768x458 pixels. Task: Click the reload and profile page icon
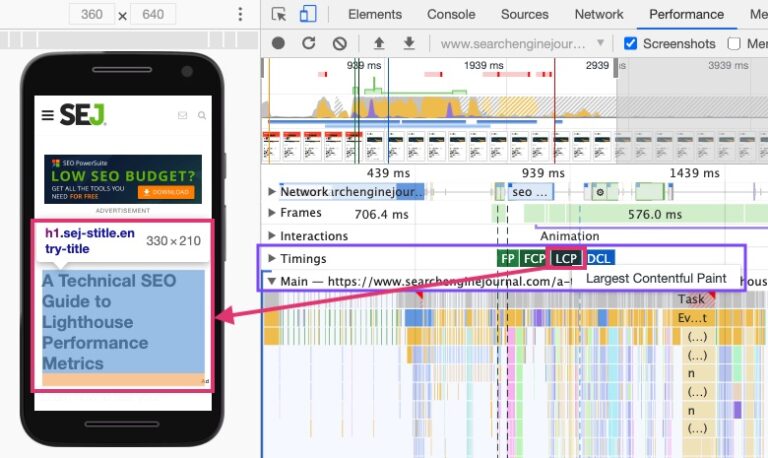[309, 43]
